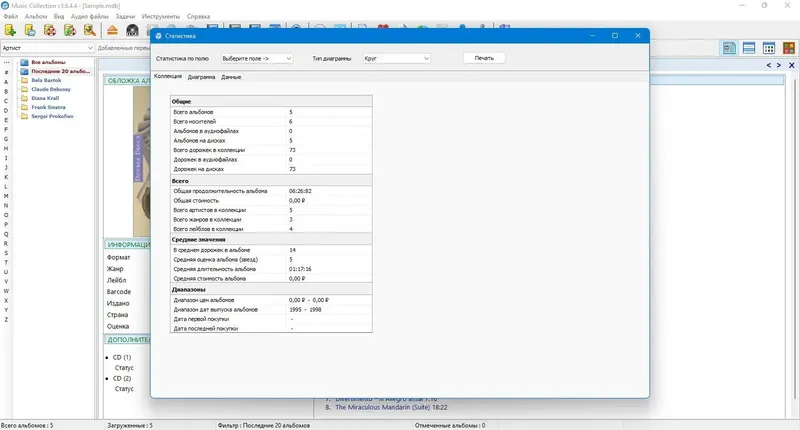Open the Задачи menu
Image resolution: width=800 pixels, height=430 pixels.
125,16
